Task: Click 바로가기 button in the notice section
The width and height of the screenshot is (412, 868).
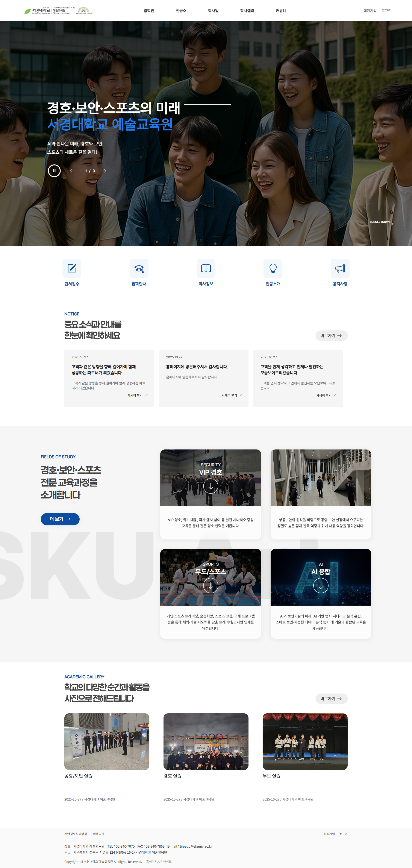Action: [x=331, y=336]
